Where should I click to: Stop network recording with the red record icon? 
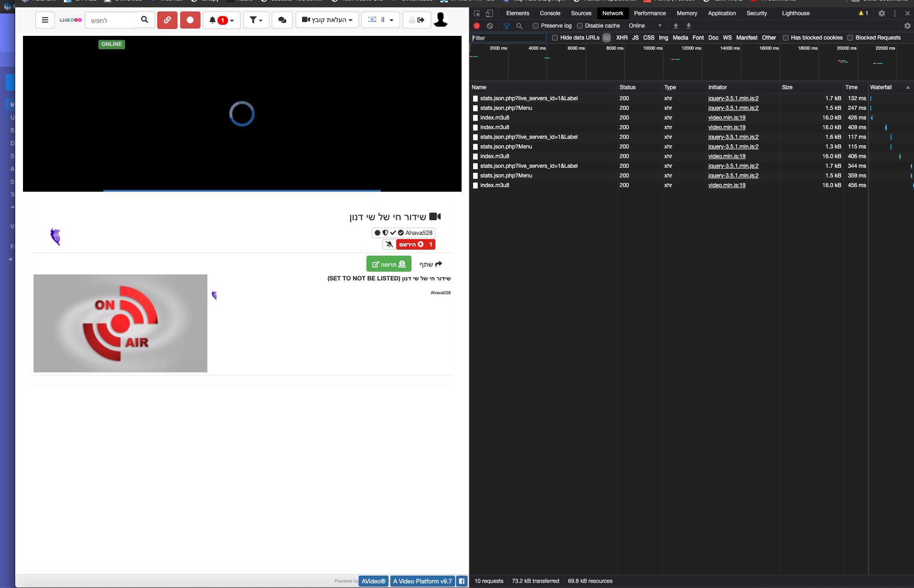477,26
